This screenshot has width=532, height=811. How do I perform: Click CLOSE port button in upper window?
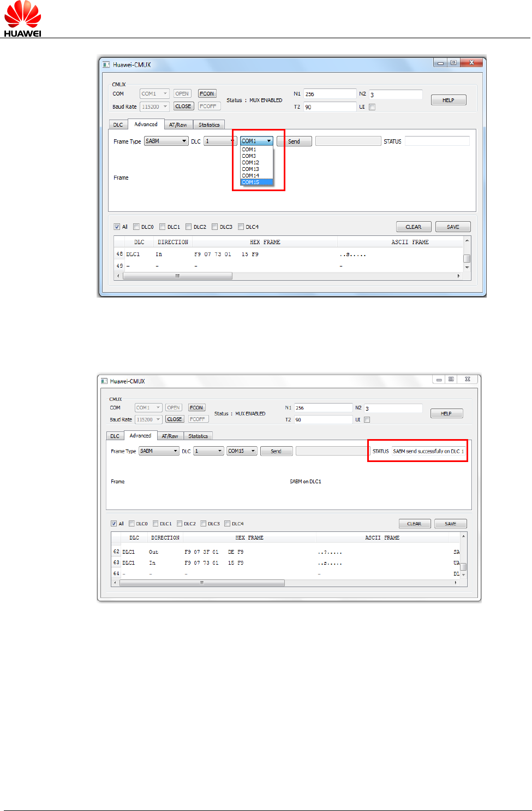(183, 106)
